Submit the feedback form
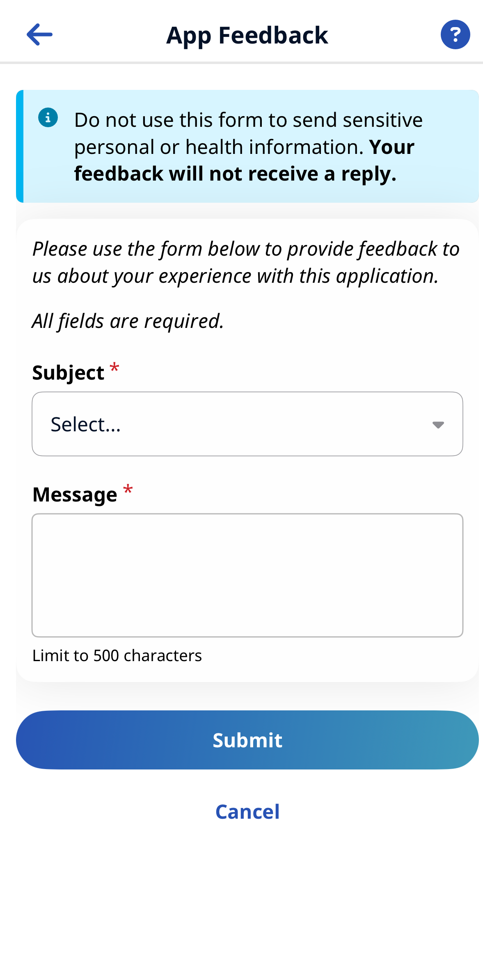The height and width of the screenshot is (980, 483). click(x=247, y=740)
